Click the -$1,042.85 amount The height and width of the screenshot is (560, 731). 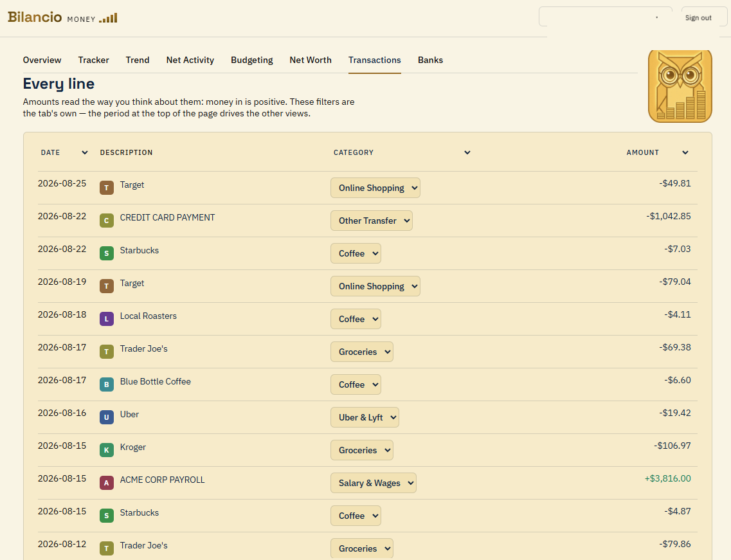click(669, 217)
